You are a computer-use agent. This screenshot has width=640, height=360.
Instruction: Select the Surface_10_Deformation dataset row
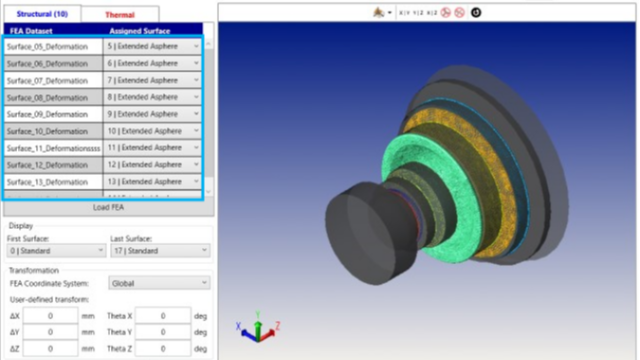point(53,131)
